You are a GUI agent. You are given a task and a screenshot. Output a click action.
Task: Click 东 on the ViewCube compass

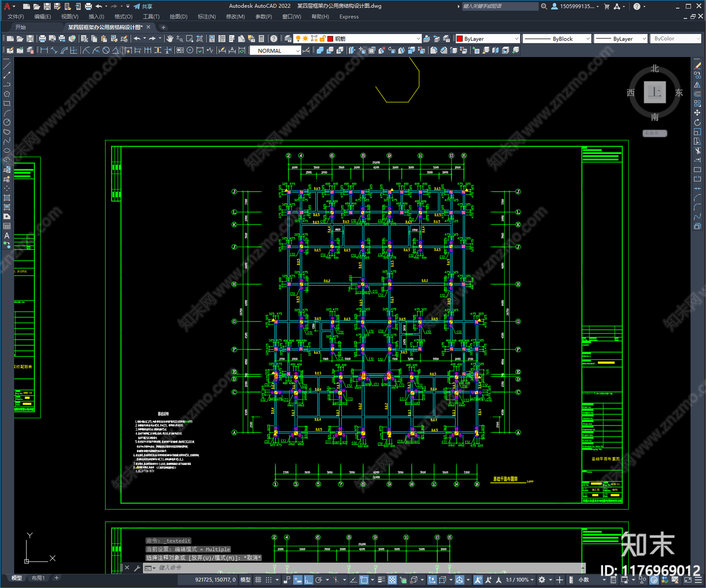(679, 93)
